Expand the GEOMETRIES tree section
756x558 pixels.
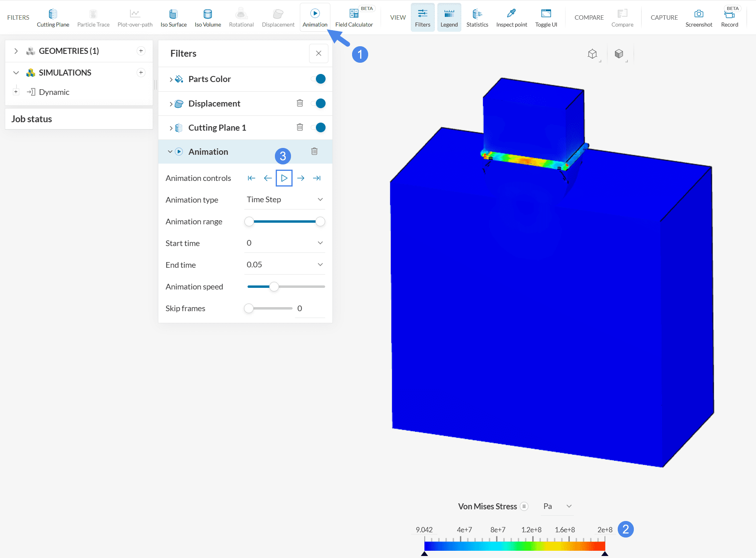pos(16,51)
